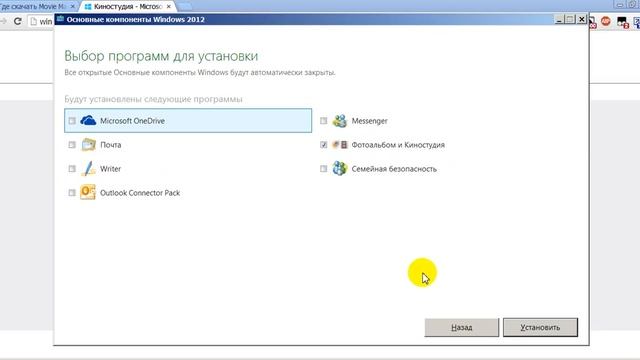This screenshot has height=360, width=640.
Task: Click the Установить button
Action: click(540, 327)
